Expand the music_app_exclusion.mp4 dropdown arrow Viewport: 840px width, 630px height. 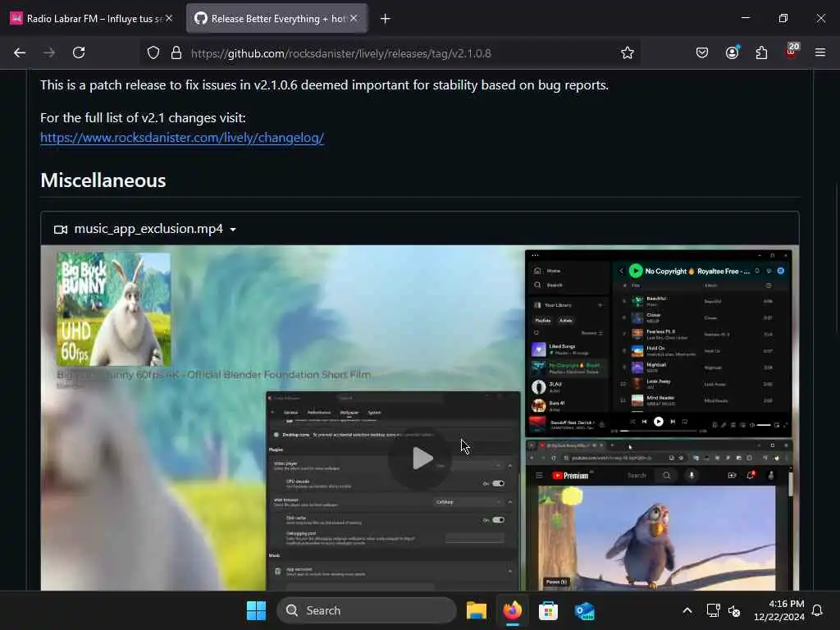[x=233, y=230]
